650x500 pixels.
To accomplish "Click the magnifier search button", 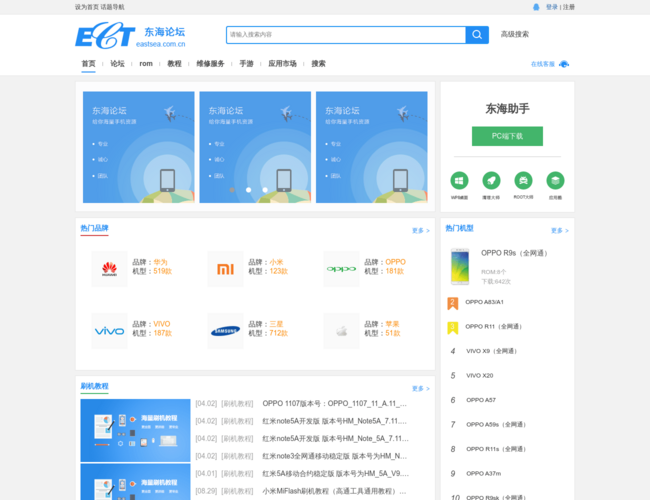I will point(477,34).
